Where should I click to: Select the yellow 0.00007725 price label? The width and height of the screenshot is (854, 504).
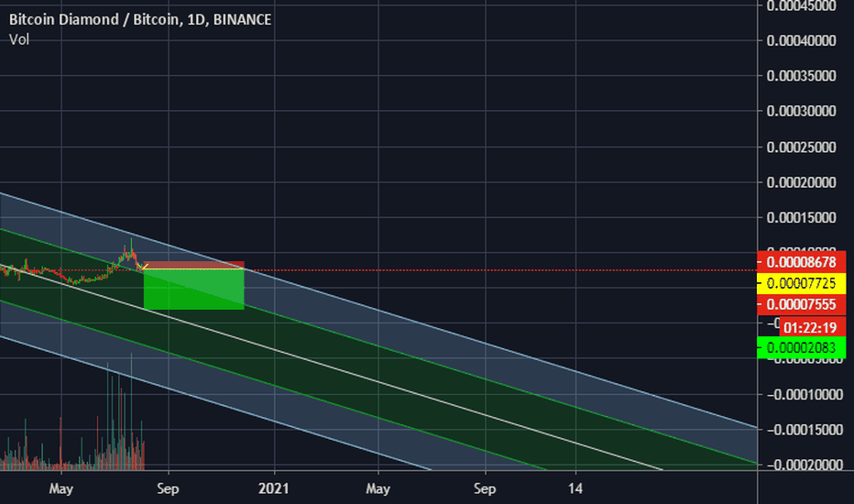point(801,283)
